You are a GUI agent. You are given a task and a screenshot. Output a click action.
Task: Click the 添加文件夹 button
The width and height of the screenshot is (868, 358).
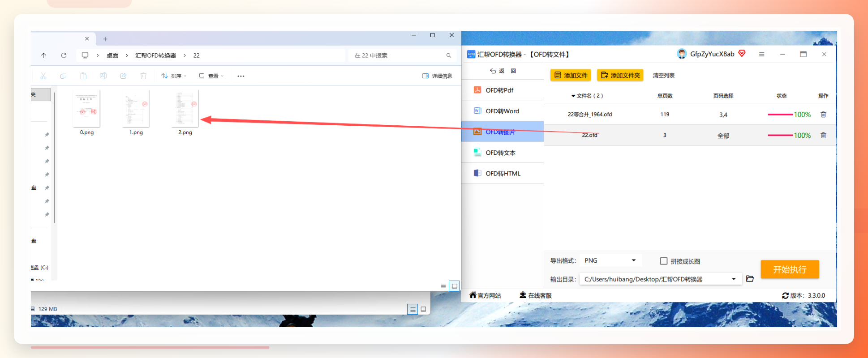click(620, 75)
